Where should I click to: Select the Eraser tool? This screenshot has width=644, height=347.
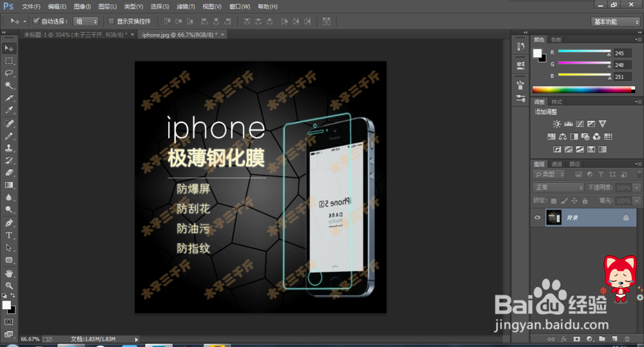pos(8,173)
